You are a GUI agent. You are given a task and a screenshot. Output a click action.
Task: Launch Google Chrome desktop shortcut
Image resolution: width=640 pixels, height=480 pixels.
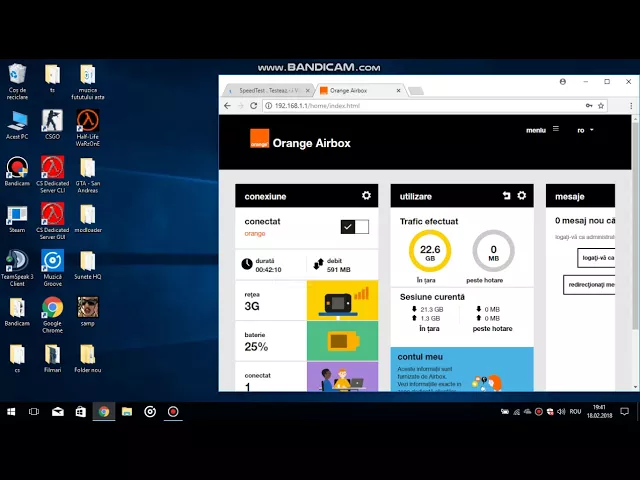click(x=52, y=315)
